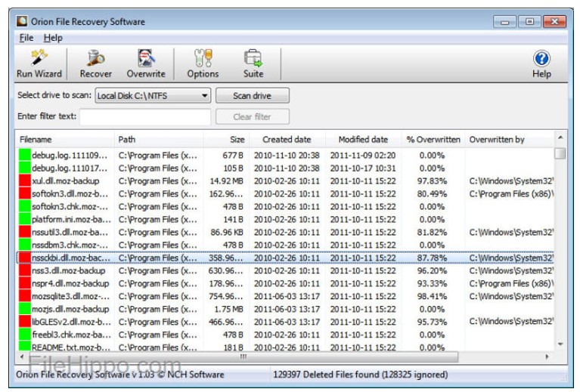Click the 95.73% overwritten value

coord(432,322)
